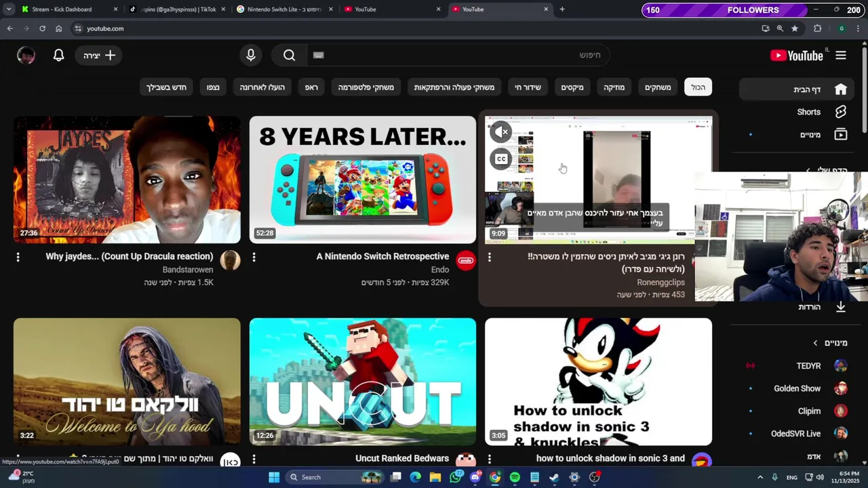Viewport: 868px width, 488px height.
Task: Open the on-screen keyboard in search box
Action: click(319, 56)
